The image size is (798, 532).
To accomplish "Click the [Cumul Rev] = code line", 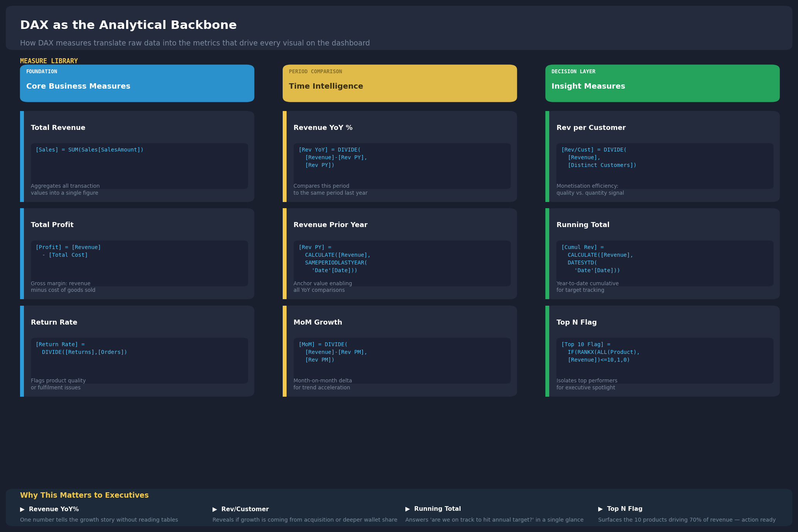I will (x=582, y=247).
